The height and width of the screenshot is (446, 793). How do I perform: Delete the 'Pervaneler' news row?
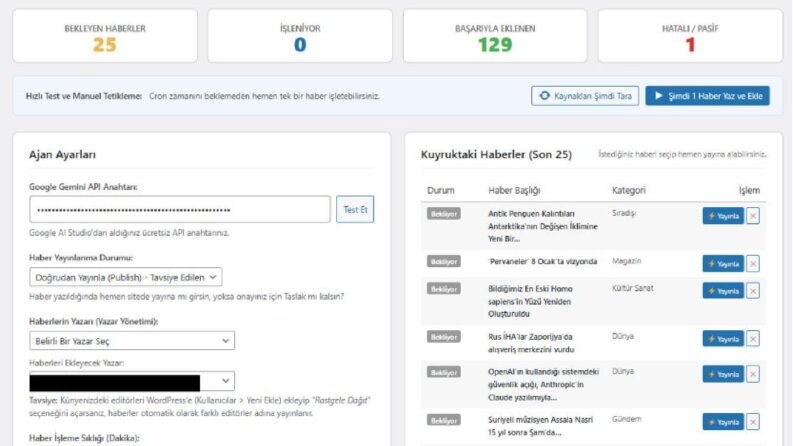coord(753,263)
